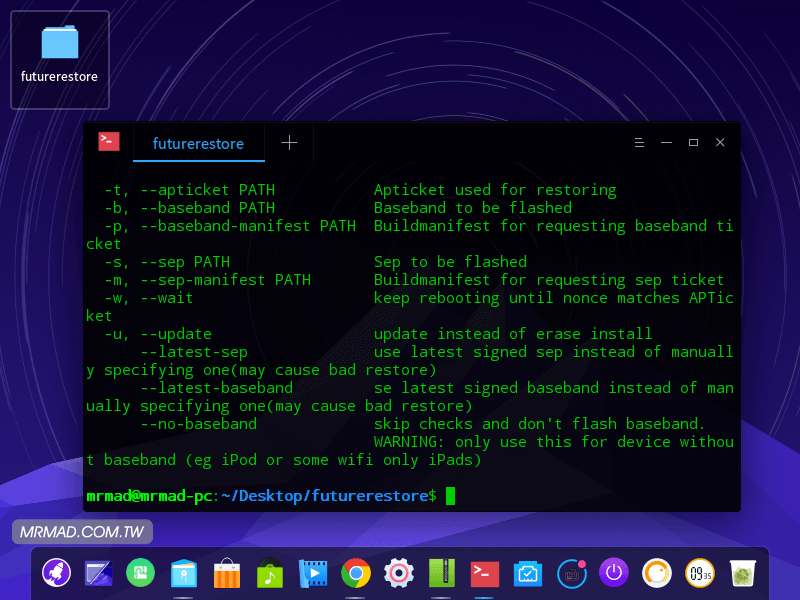Launch the movie player icon in dock
Viewport: 800px width, 600px height.
[313, 573]
